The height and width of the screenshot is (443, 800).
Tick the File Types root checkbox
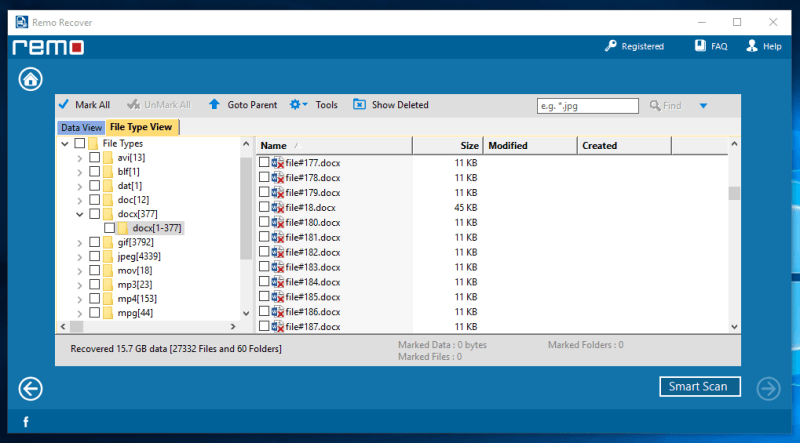(80, 143)
